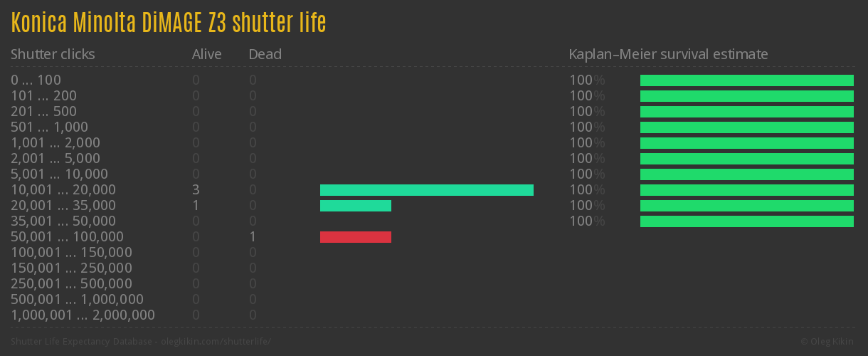Click the chart title 'Konica Minolta DiMAGE Z3 shutter life'
868x356 pixels.
169,23
